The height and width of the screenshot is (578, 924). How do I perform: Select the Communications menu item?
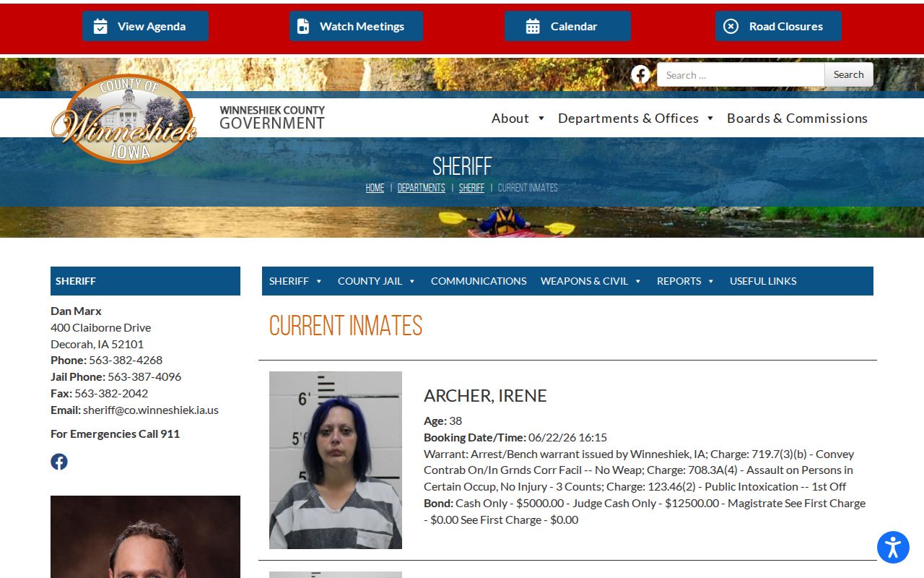[x=479, y=281]
